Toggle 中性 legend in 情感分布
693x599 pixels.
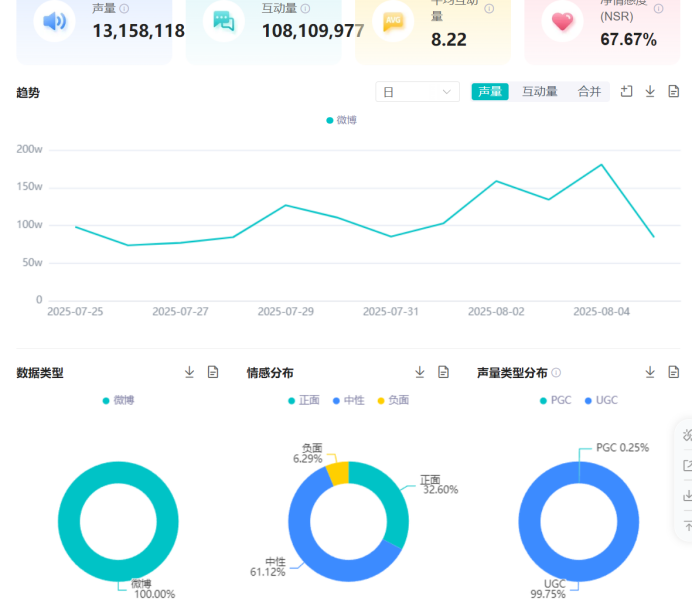(x=349, y=401)
